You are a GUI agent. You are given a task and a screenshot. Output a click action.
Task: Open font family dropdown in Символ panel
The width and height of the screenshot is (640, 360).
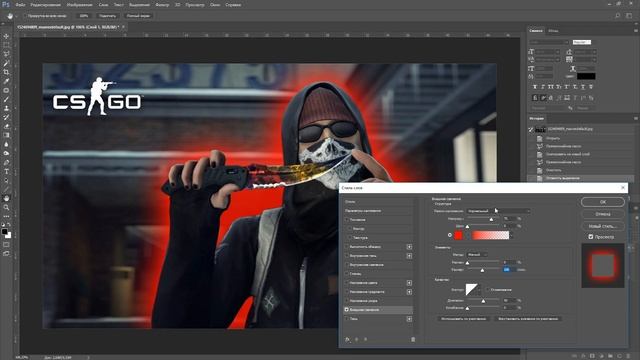click(549, 42)
